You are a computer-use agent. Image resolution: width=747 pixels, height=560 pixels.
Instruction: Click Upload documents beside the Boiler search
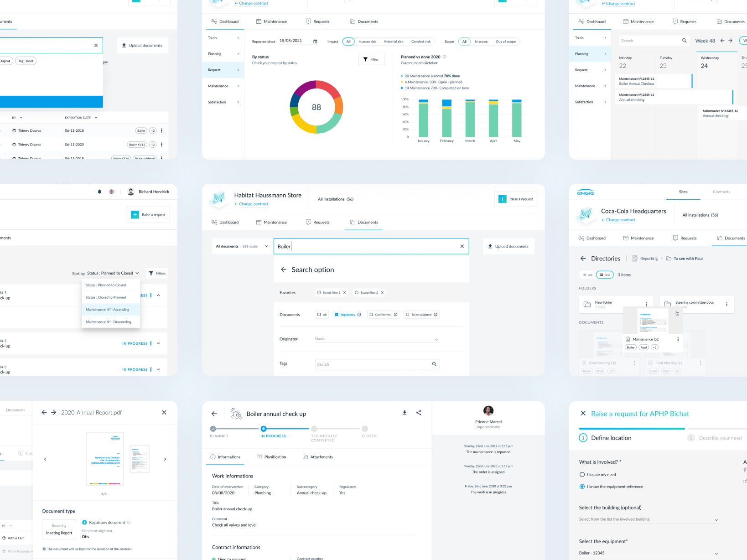pos(508,246)
